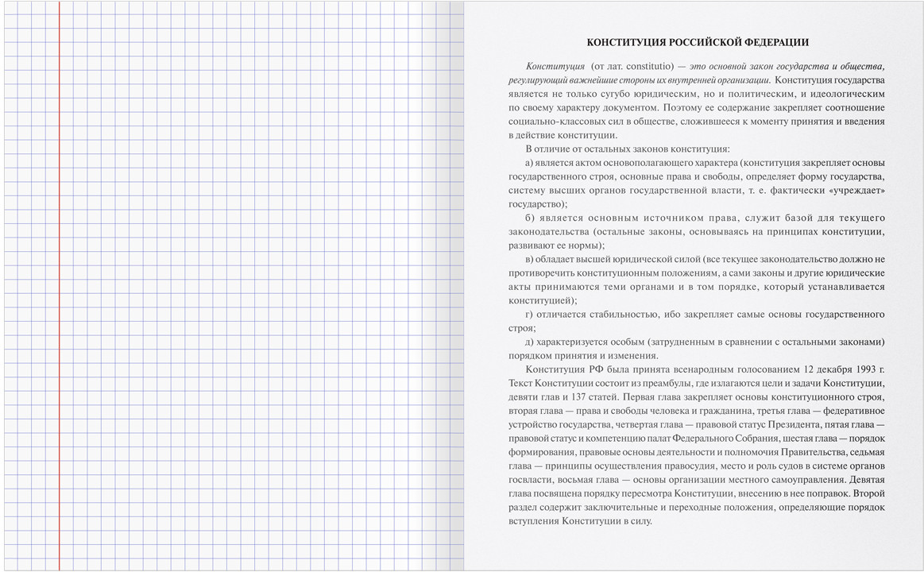Click the word «государство);» ending item а
924x572 pixels.
[538, 204]
